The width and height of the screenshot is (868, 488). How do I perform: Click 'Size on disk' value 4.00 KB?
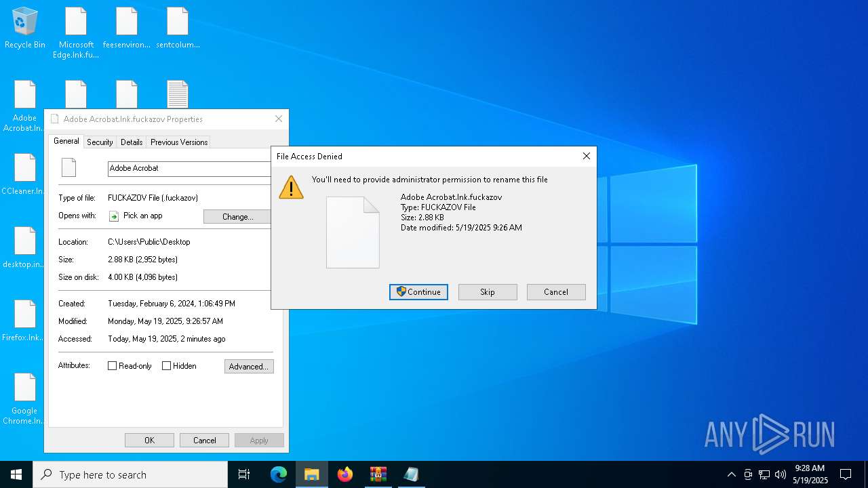(x=142, y=277)
